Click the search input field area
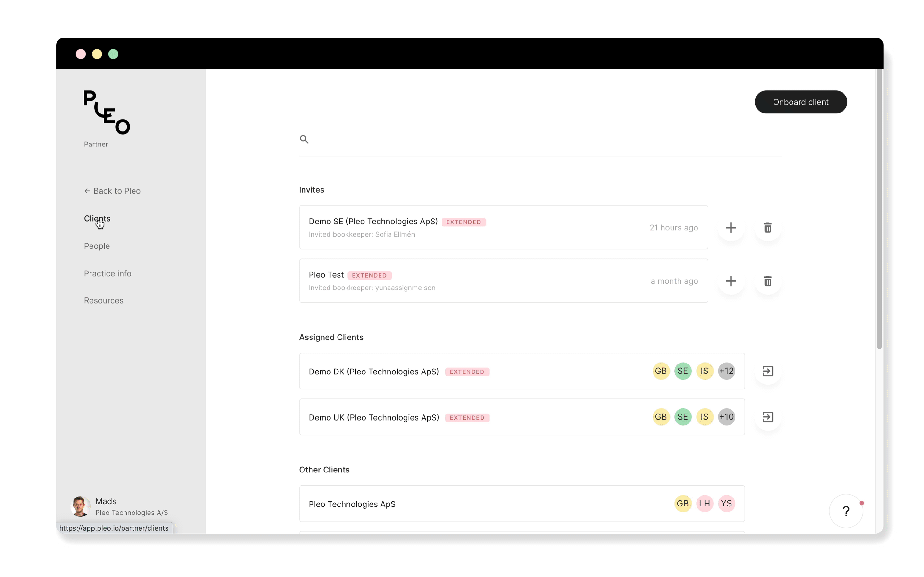Image resolution: width=924 pixels, height=577 pixels. pyautogui.click(x=540, y=139)
